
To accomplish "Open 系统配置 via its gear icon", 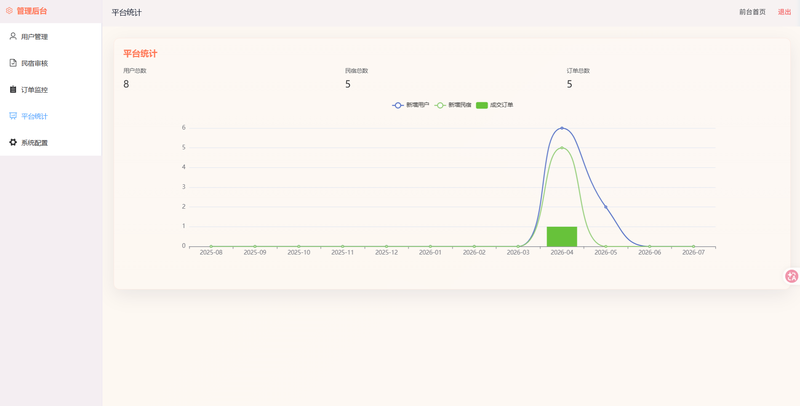I will [x=13, y=142].
